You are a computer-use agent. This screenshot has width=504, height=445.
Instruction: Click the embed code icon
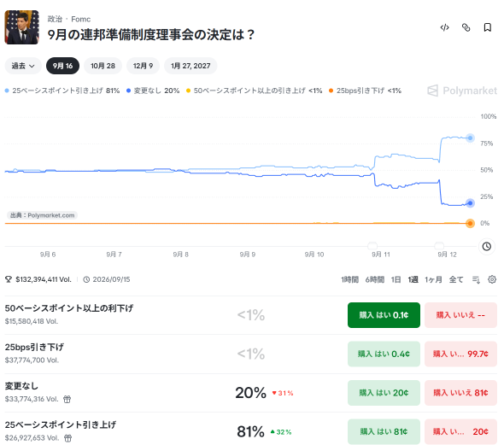444,27
